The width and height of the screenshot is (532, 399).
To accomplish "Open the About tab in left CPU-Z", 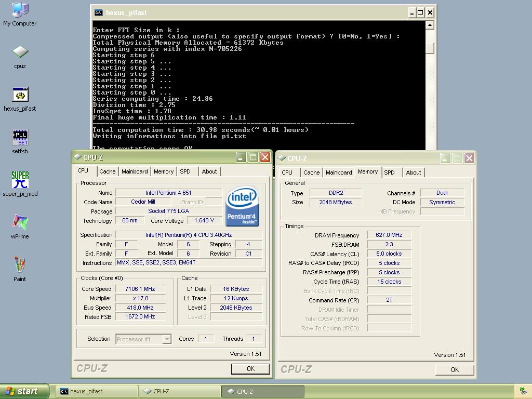I will point(209,171).
